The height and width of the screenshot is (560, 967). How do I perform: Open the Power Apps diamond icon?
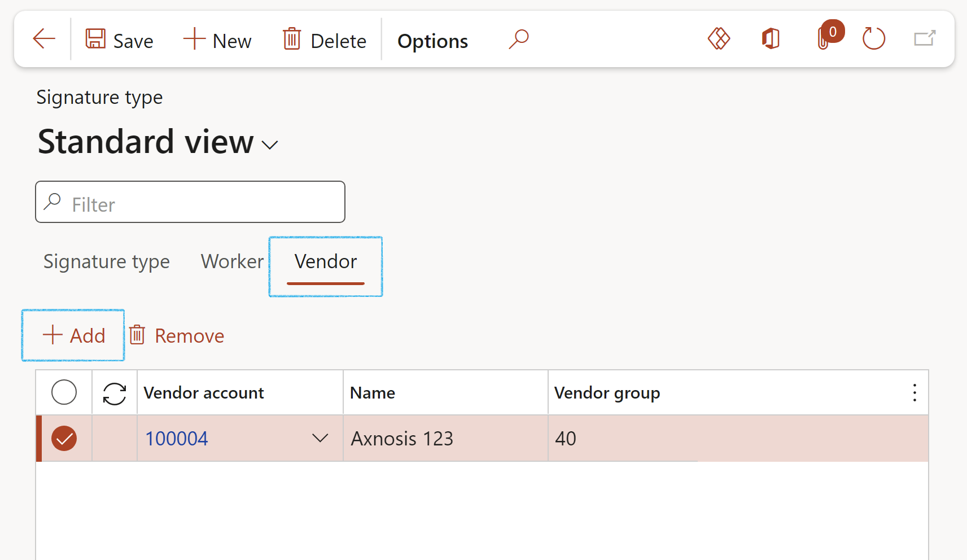[719, 39]
